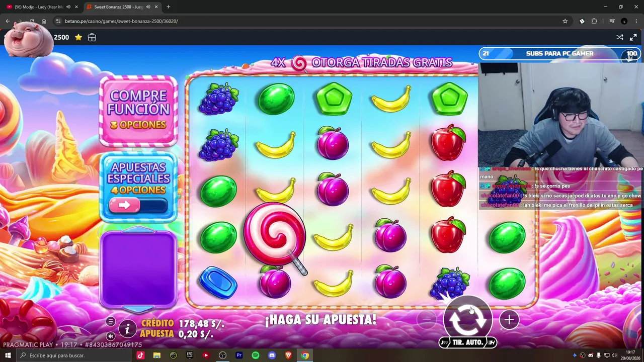Click the shuffle random game icon
This screenshot has height=362, width=644.
coord(620,37)
